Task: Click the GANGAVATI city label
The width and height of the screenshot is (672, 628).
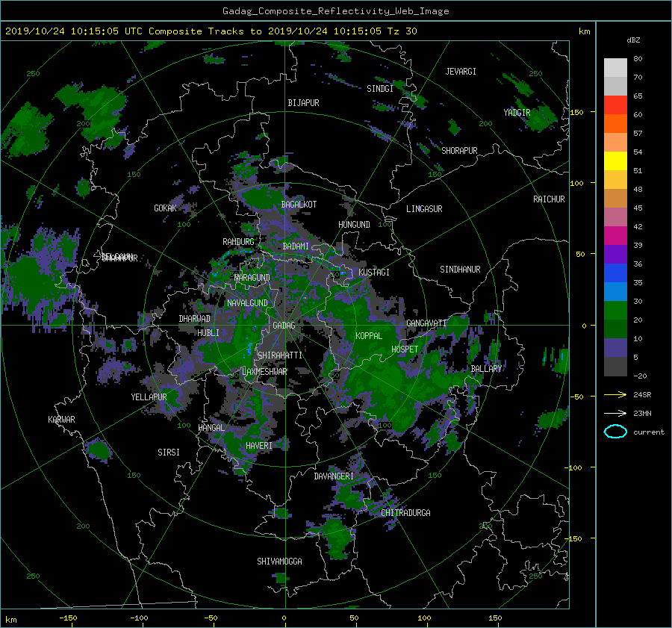Action: pyautogui.click(x=426, y=323)
